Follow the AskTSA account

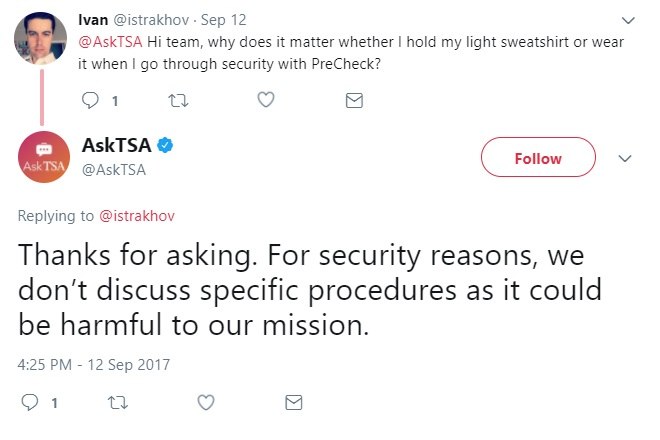[x=538, y=159]
